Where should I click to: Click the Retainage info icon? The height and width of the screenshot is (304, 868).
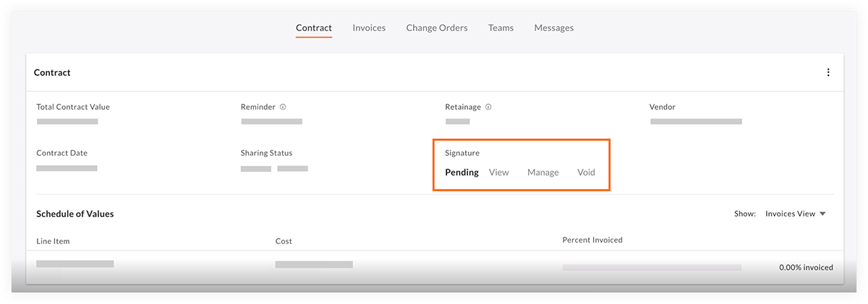pos(488,107)
